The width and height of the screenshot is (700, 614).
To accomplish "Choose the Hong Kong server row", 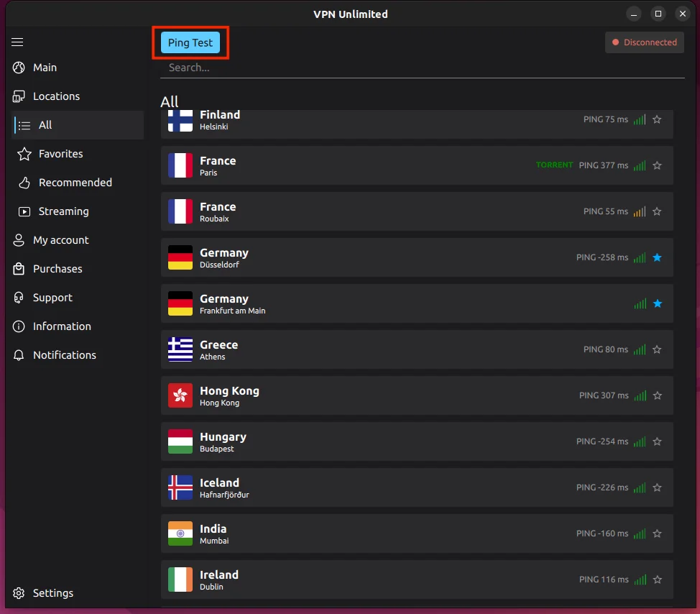I will click(x=374, y=395).
